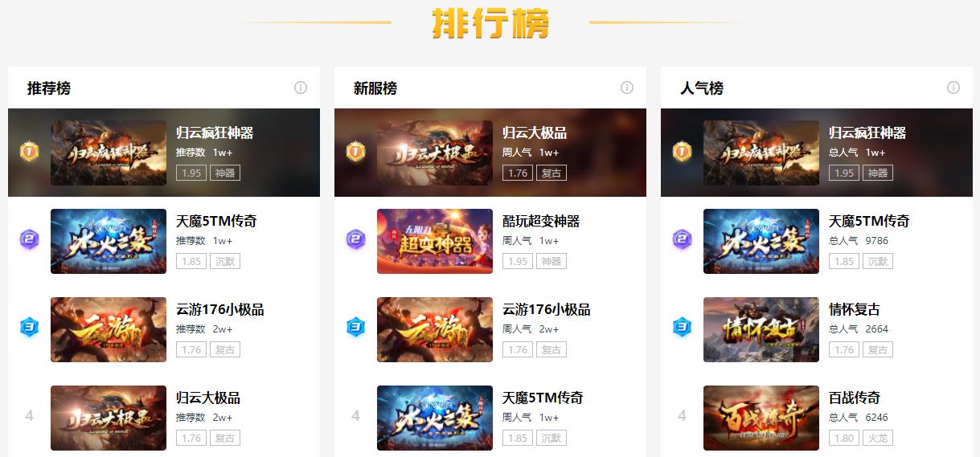
Task: Click the info icon beside 新服榜
Action: [627, 88]
